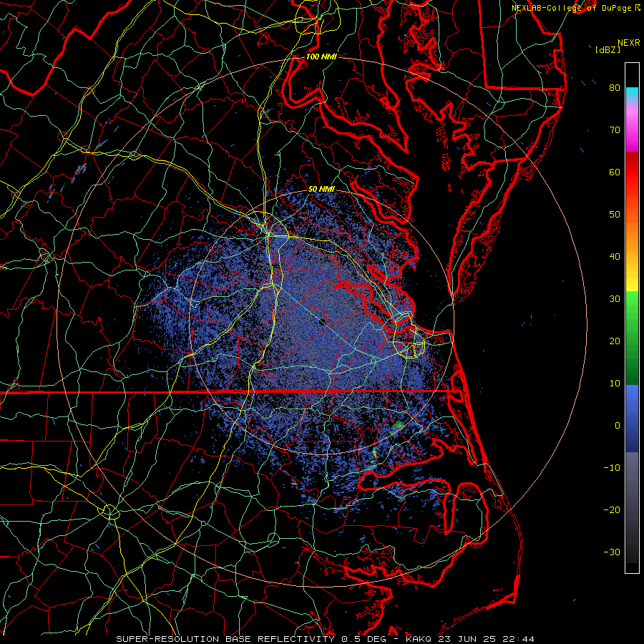Image resolution: width=644 pixels, height=644 pixels.
Task: Click the green echo cell south of the state line
Action: pos(397,427)
